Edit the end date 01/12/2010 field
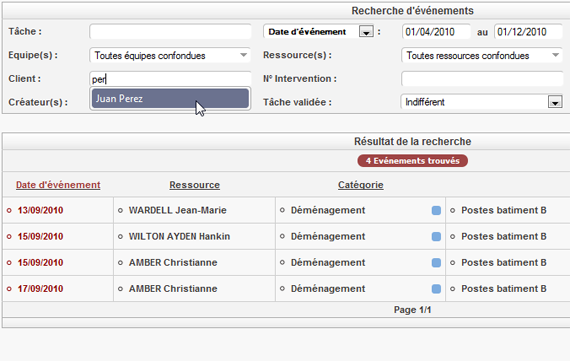 (x=528, y=32)
